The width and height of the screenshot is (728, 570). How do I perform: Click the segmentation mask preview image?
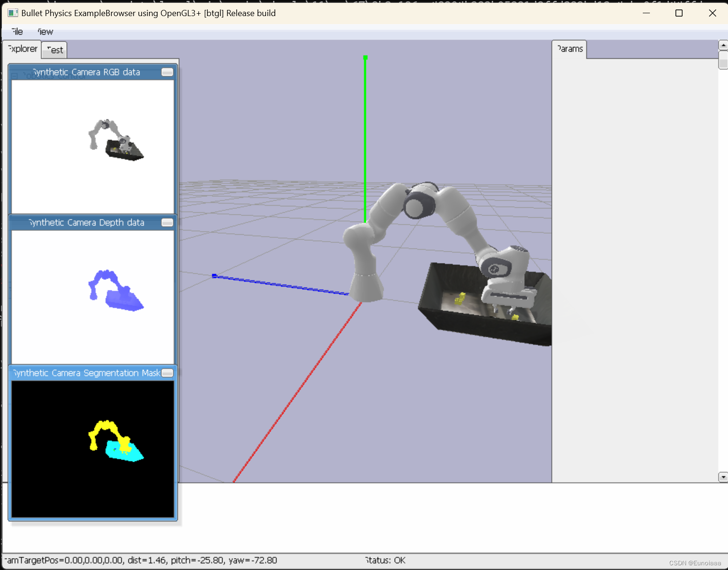pyautogui.click(x=93, y=449)
